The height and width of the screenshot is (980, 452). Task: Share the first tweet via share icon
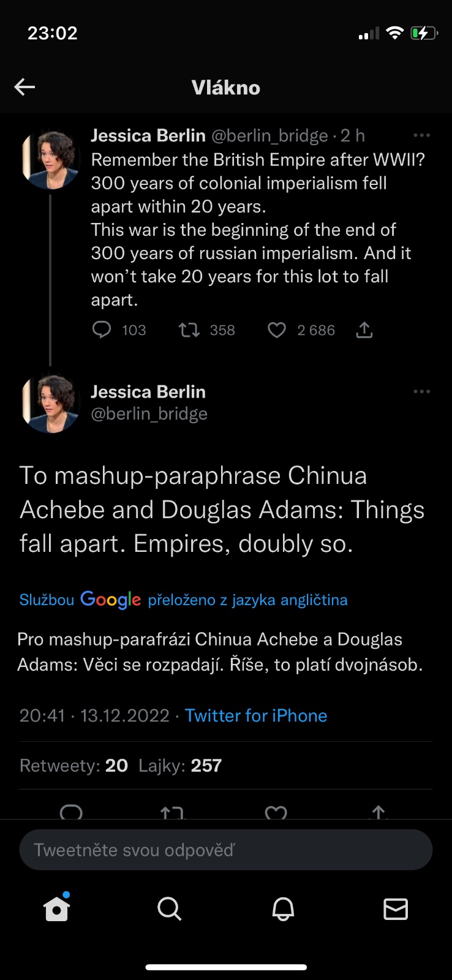click(364, 330)
